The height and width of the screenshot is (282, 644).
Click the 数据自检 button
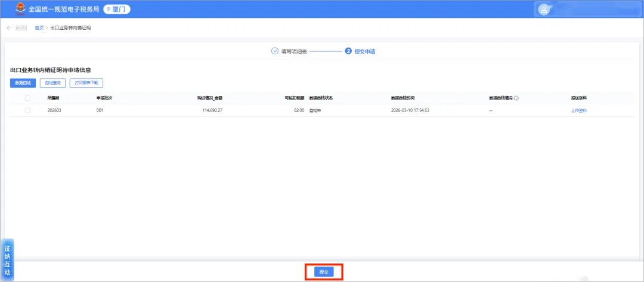coord(23,83)
